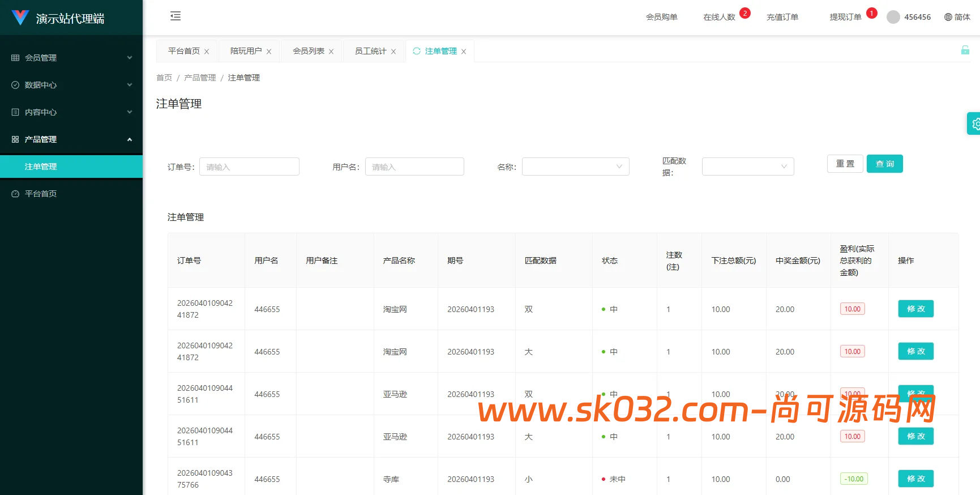Click the 内容中心 document icon
The width and height of the screenshot is (980, 495).
15,112
